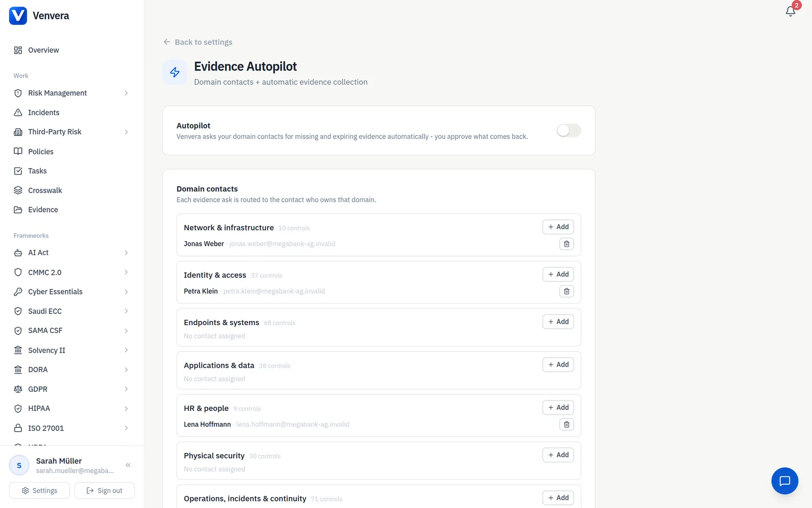
Task: Click lena.hoffmann@megabank-ag.invalid email text
Action: tap(293, 424)
